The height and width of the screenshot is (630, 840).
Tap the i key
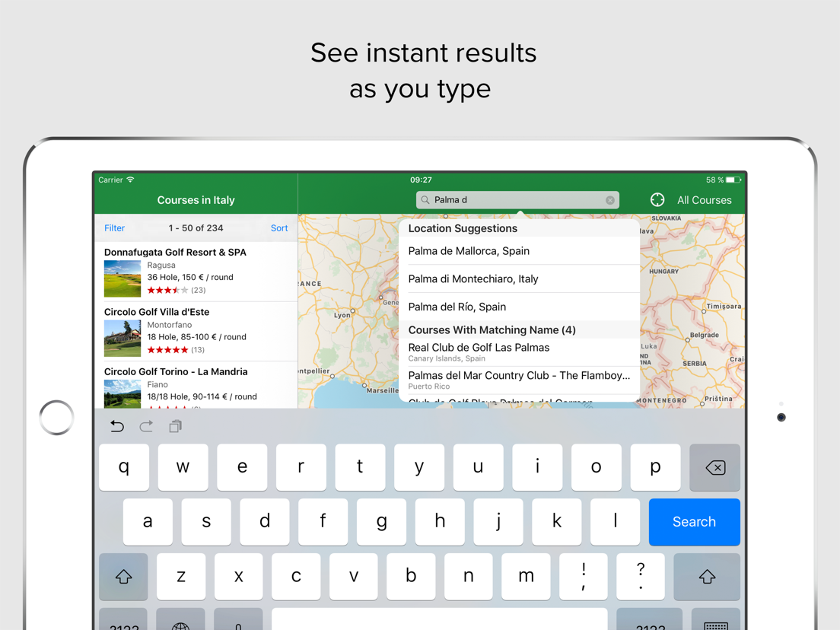(x=537, y=467)
